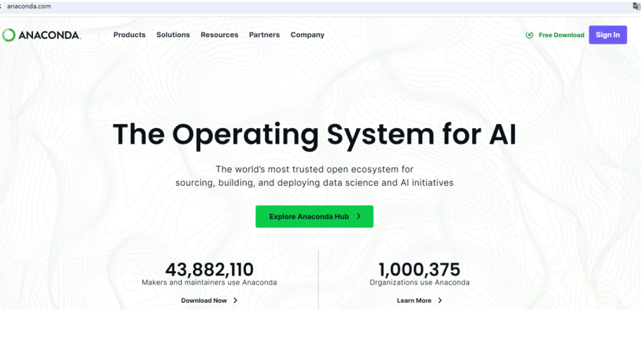Open the Resources menu
Viewport: 644px width, 338px height.
click(219, 35)
